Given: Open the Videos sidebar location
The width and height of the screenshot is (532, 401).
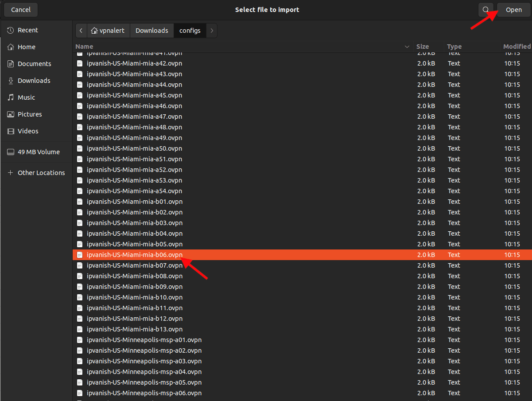Looking at the screenshot, I should [x=28, y=131].
